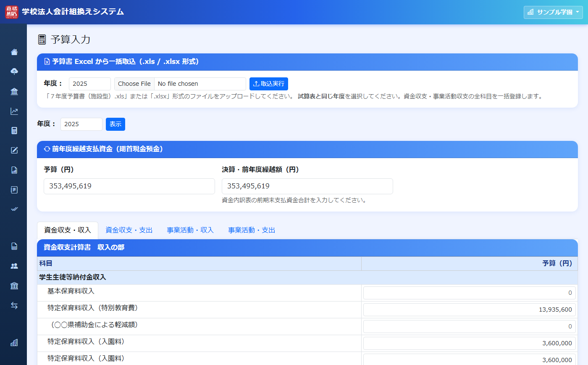Click the red MWS logo icon

[x=12, y=12]
